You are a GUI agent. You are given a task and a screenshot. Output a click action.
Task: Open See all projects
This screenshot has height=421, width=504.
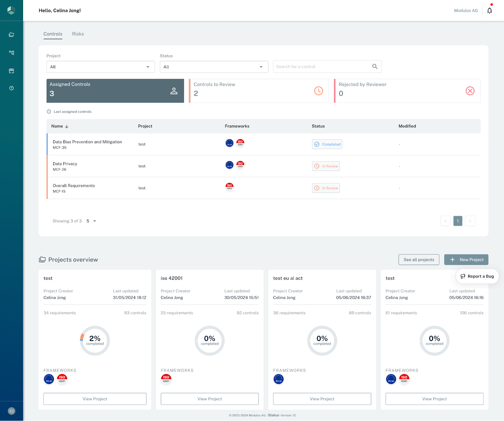tap(419, 260)
